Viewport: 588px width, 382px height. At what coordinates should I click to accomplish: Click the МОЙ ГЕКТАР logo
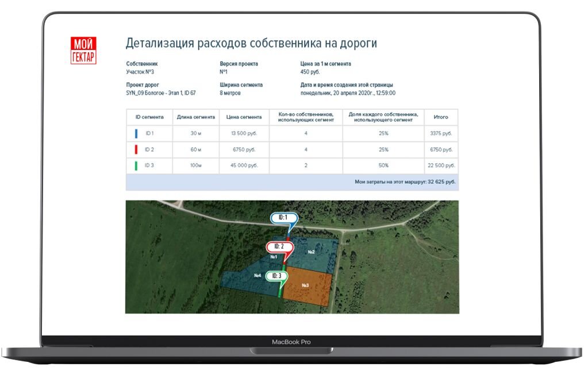coord(83,50)
